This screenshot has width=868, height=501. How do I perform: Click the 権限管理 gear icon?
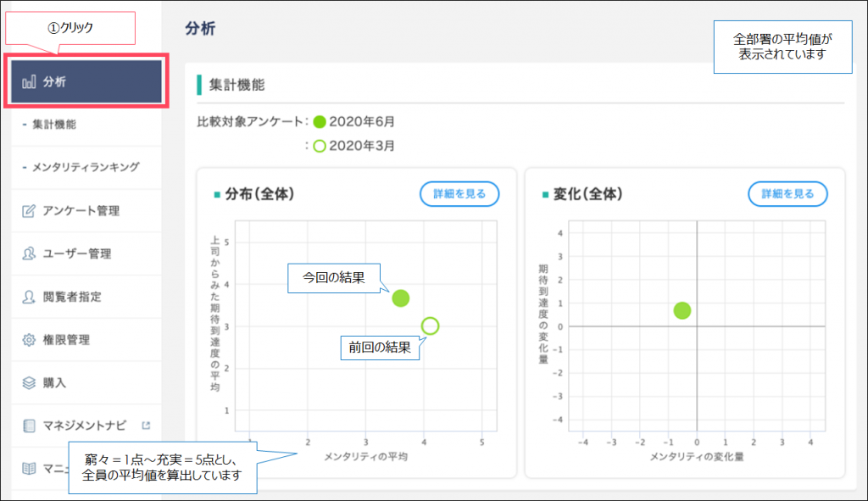(29, 339)
